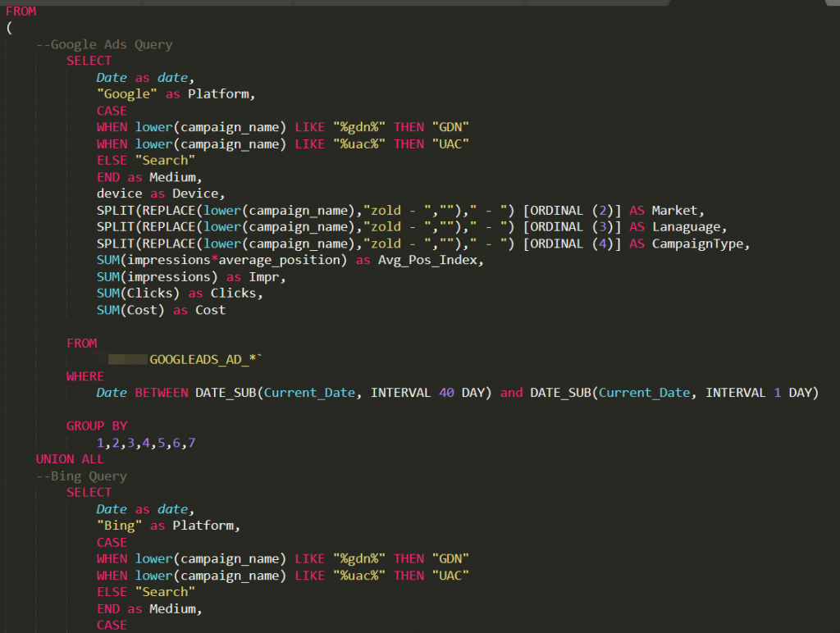Click the 1,2,3,4,5,6,7 column list
Image resolution: width=840 pixels, height=633 pixels.
(x=145, y=443)
